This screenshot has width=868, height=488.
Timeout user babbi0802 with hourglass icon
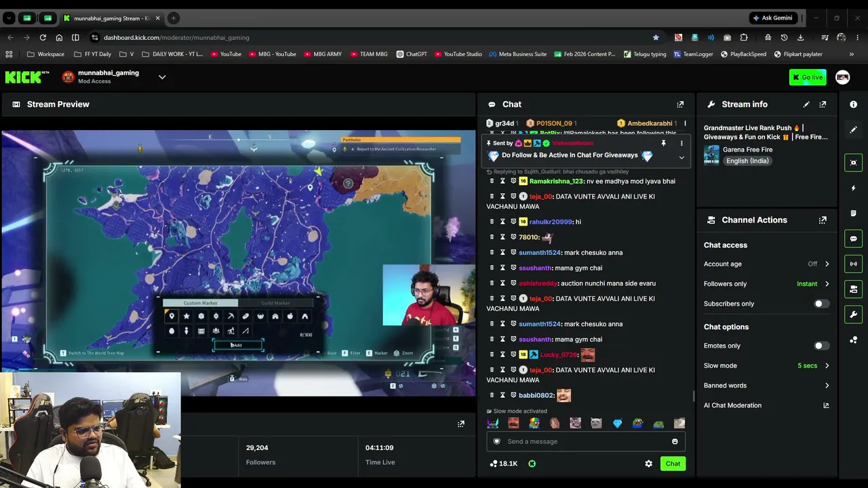502,395
